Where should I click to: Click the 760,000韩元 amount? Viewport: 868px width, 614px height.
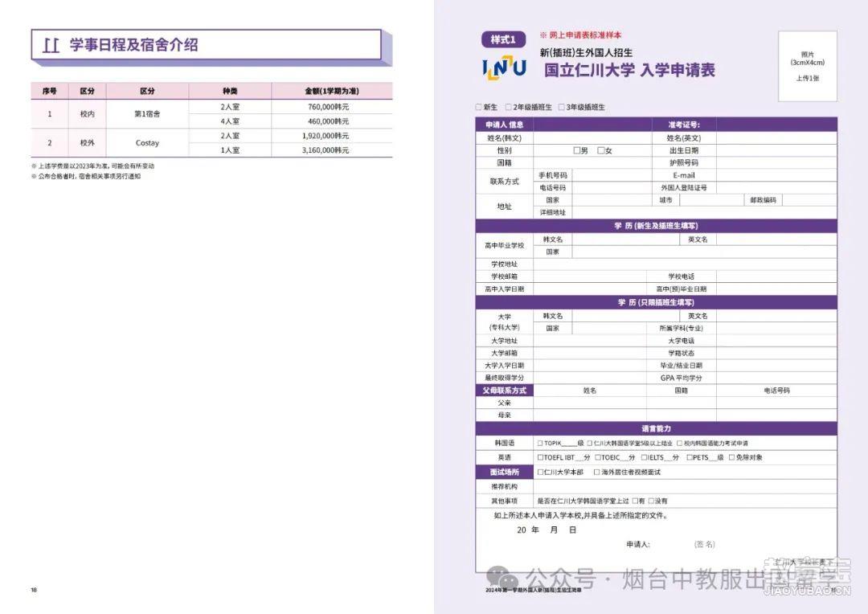(x=328, y=107)
